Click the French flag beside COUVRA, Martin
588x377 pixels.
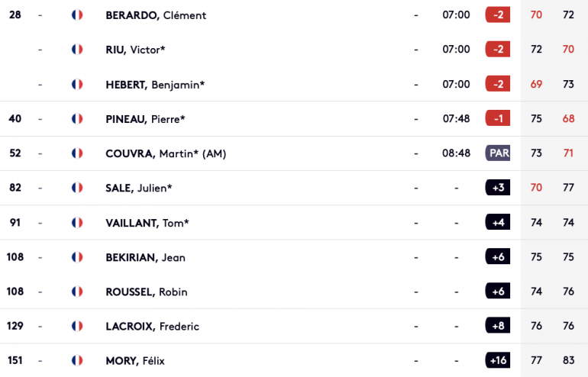[x=77, y=153]
